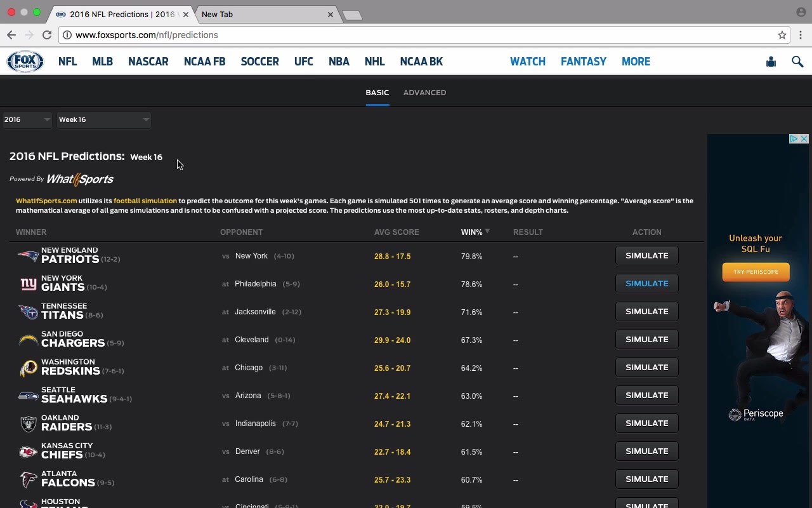Click the Chrome profile icon in title bar
This screenshot has width=812, height=508.
coord(801,12)
